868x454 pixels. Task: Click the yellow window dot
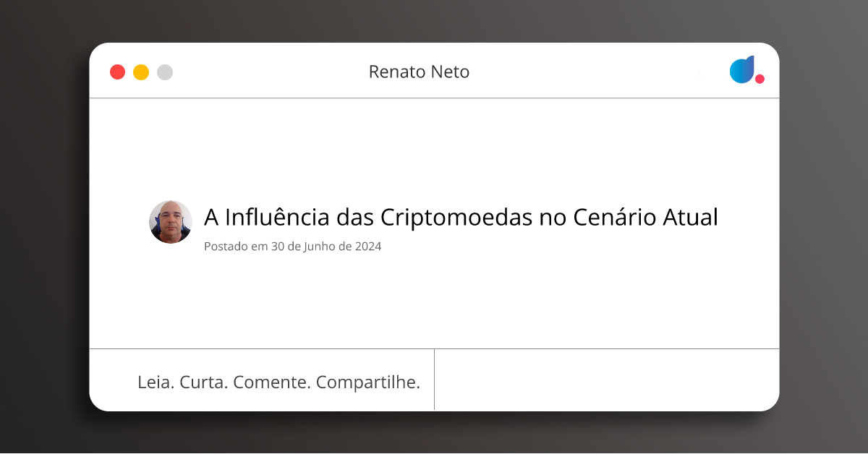tap(141, 72)
